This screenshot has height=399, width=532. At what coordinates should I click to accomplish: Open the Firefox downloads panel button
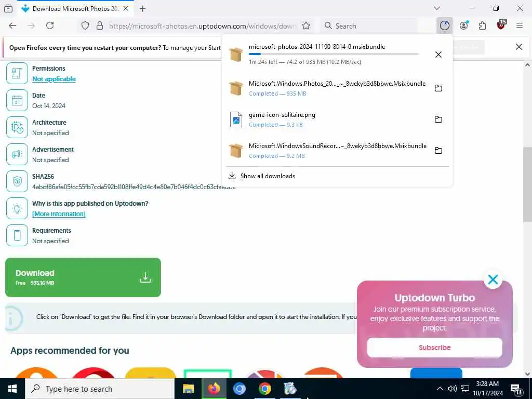point(445,26)
